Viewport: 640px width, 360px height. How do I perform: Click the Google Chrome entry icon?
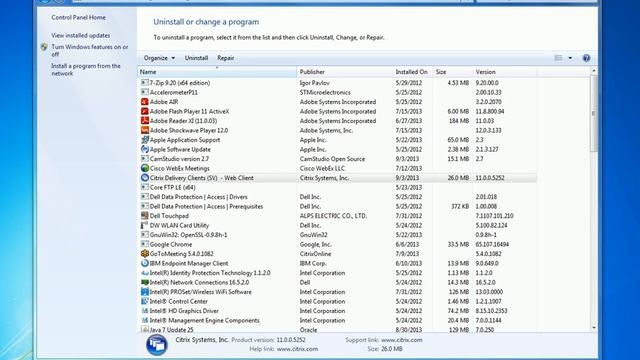tap(144, 244)
